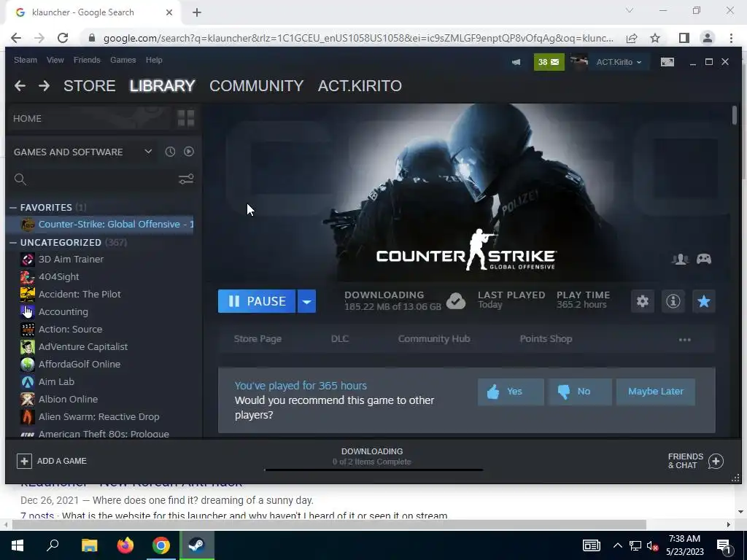This screenshot has height=560, width=747.
Task: Open the Chrome three-dot menu
Action: point(731,38)
